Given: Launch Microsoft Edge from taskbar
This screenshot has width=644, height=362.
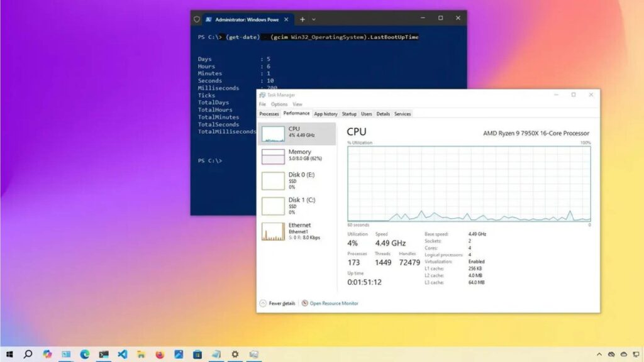Looking at the screenshot, I should pyautogui.click(x=84, y=354).
